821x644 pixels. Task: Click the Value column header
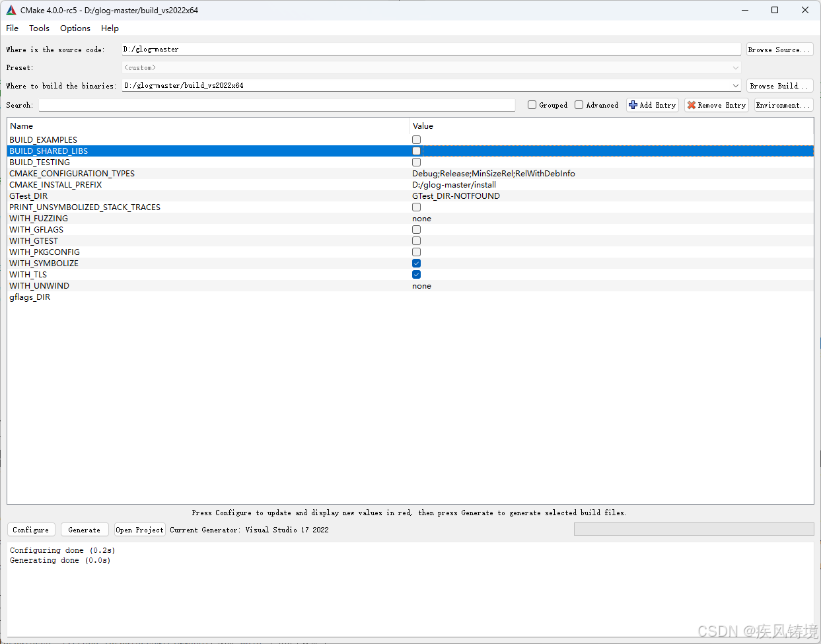click(x=612, y=125)
